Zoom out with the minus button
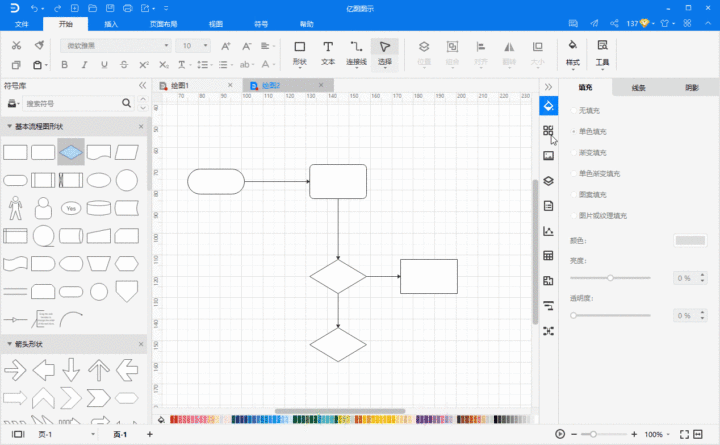Screen dimensions: 720x445 tap(574, 434)
